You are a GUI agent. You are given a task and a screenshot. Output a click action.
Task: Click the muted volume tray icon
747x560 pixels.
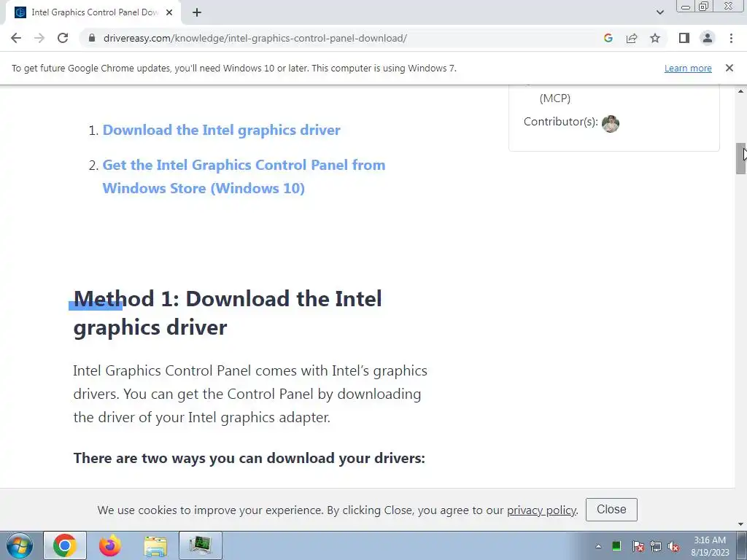[673, 546]
